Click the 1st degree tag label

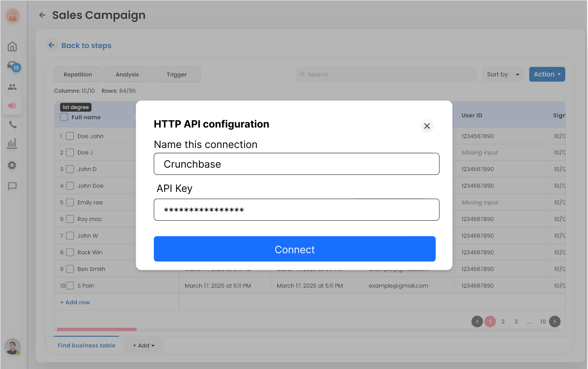pyautogui.click(x=76, y=107)
